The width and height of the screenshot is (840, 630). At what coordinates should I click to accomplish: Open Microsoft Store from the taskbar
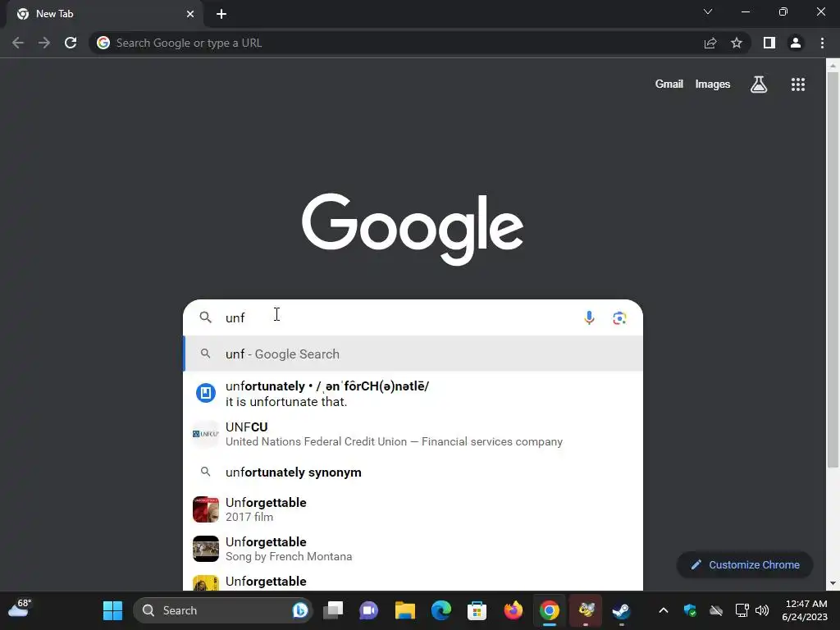(477, 610)
